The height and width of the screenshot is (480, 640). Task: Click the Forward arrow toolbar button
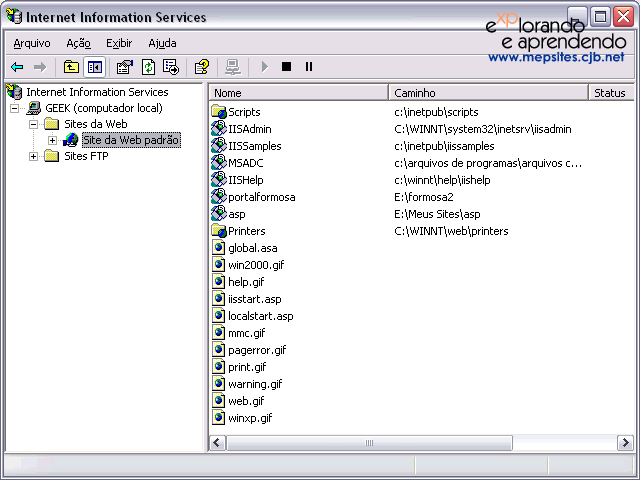click(x=40, y=67)
